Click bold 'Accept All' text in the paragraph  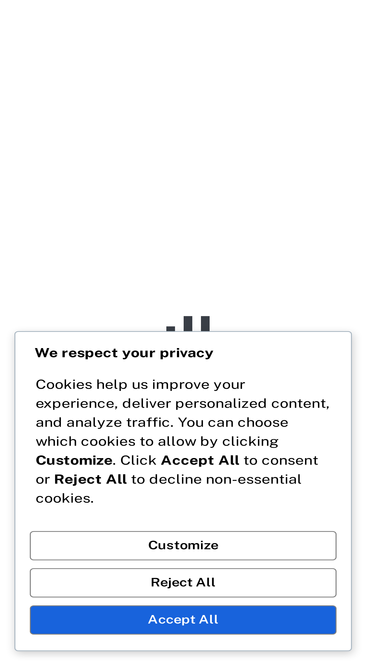point(200,460)
